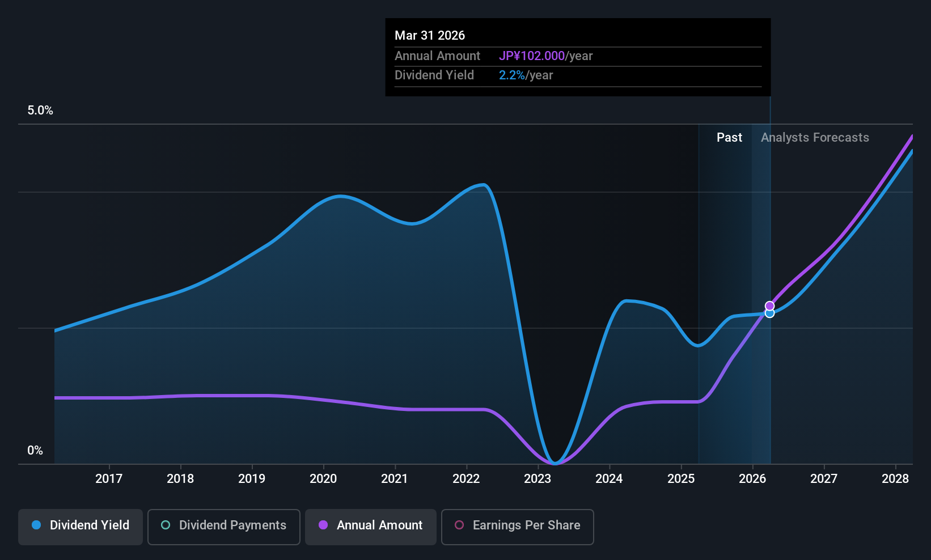Image resolution: width=931 pixels, height=560 pixels.
Task: Click the Mar 31 2026 tooltip date
Action: coord(430,35)
